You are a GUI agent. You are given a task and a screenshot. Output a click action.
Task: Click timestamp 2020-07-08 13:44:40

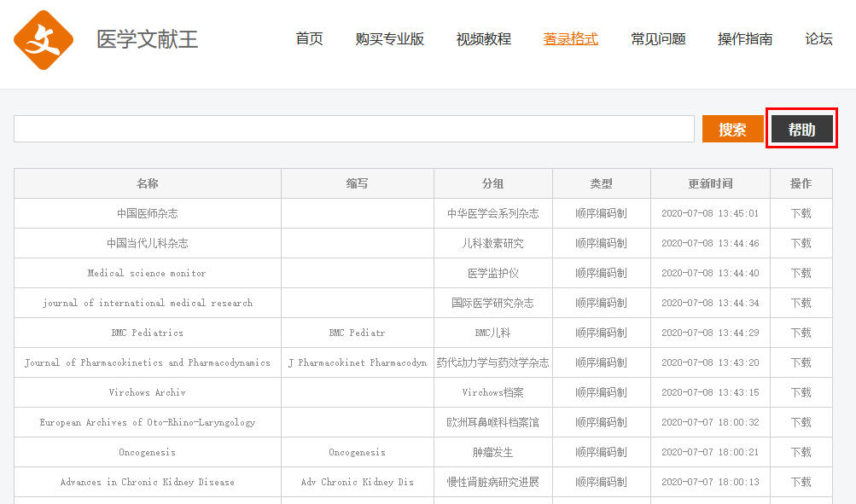pyautogui.click(x=710, y=273)
